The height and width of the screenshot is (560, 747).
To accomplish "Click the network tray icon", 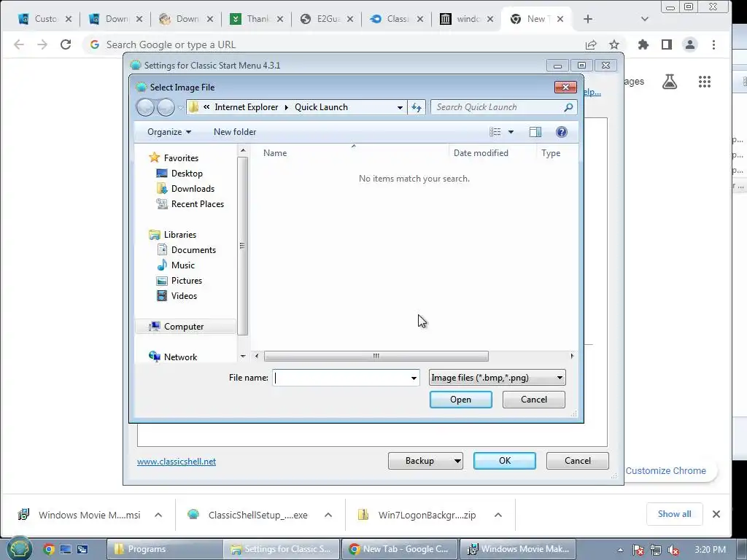I will click(656, 550).
